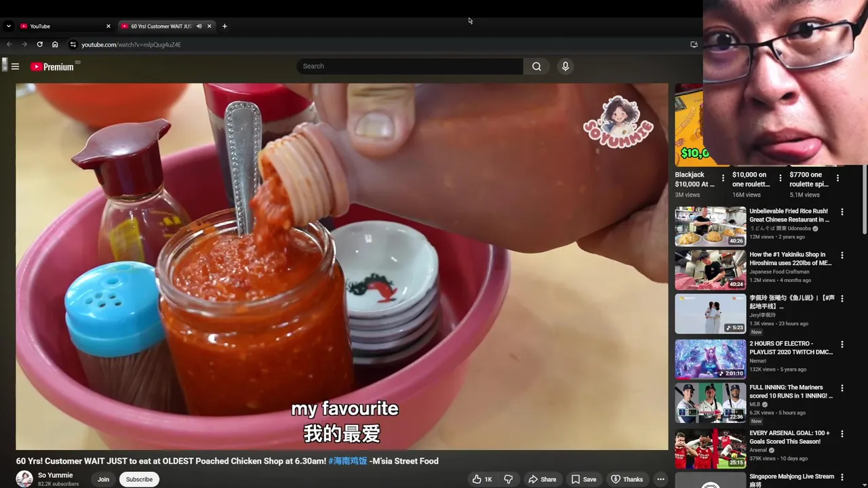Open Mariners FULL INNING thumbnail
Viewport: 868px width, 488px height.
tap(710, 403)
